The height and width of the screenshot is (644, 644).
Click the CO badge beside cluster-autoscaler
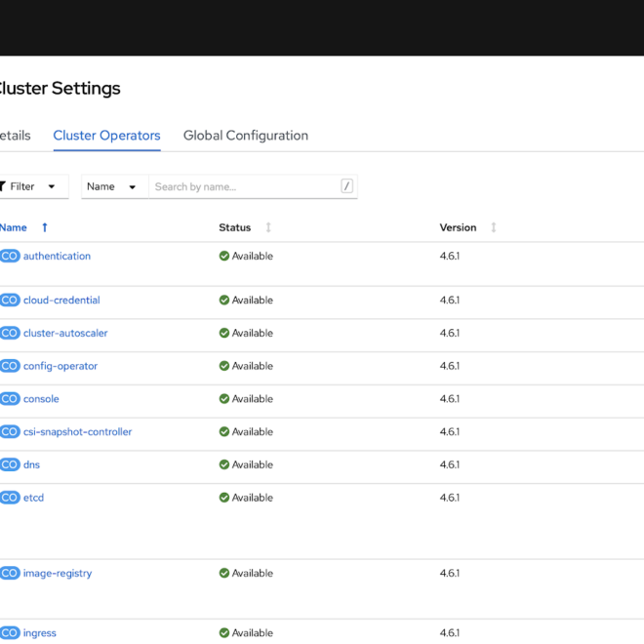tap(10, 333)
